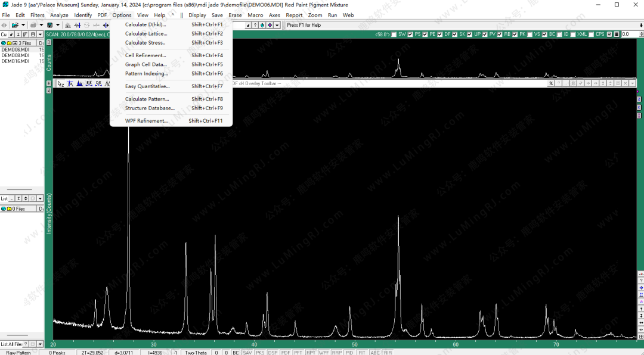Choose WPF Refinement from the Options menu
The height and width of the screenshot is (355, 644).
point(146,121)
